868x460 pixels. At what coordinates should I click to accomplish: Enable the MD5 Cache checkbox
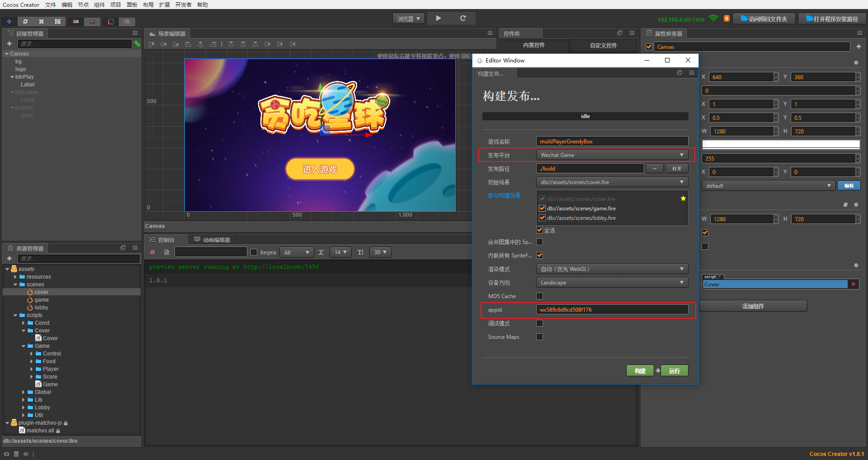click(x=539, y=296)
